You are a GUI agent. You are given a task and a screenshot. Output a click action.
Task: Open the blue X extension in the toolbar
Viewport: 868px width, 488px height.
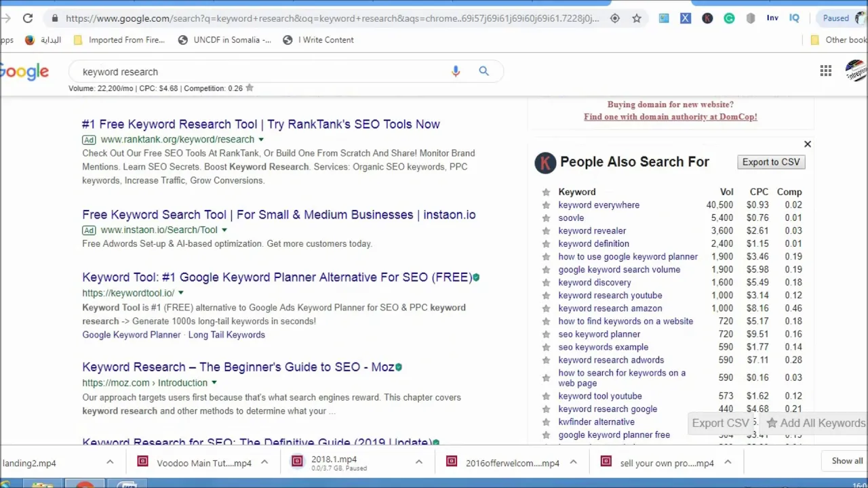pyautogui.click(x=686, y=18)
